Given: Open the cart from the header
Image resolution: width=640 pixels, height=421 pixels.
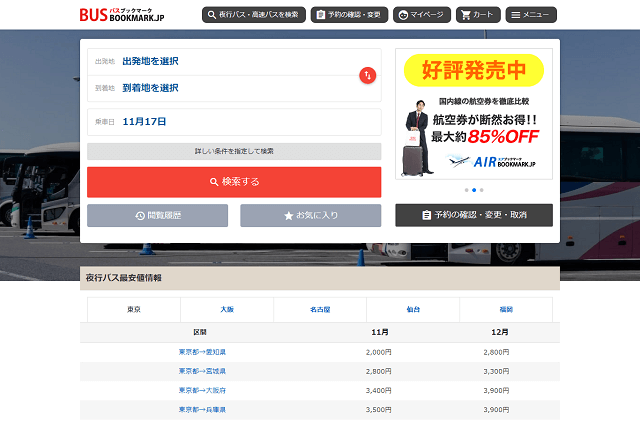Looking at the screenshot, I should point(477,15).
